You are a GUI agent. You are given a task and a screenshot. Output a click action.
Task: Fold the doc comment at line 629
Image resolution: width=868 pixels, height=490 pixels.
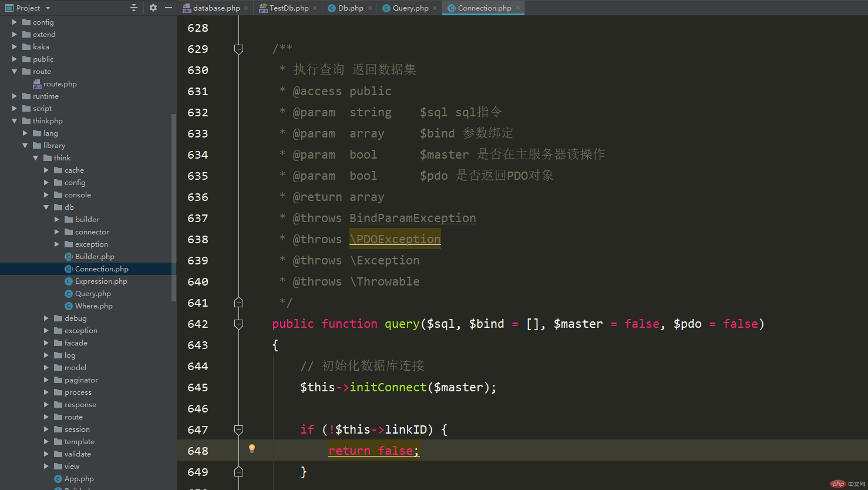(x=238, y=49)
